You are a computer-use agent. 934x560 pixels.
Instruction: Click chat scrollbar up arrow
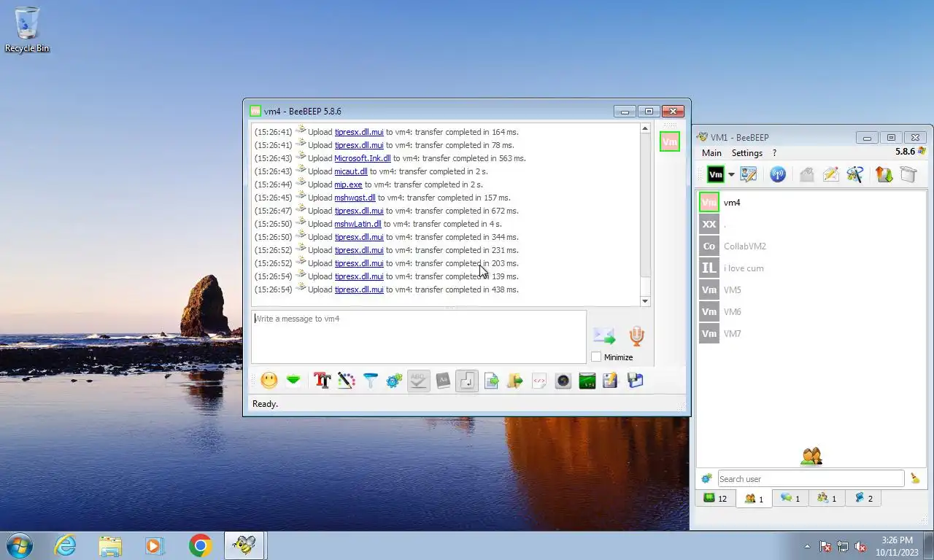[645, 128]
